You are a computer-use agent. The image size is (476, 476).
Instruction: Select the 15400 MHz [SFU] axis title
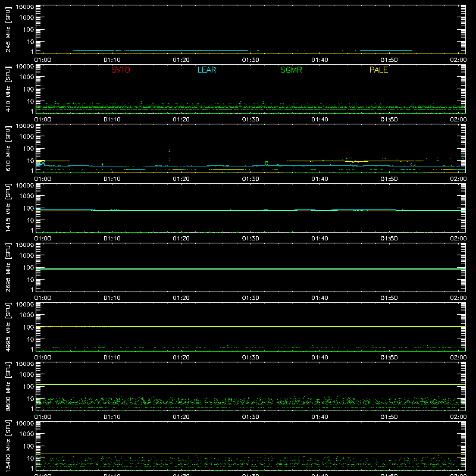pos(8,446)
